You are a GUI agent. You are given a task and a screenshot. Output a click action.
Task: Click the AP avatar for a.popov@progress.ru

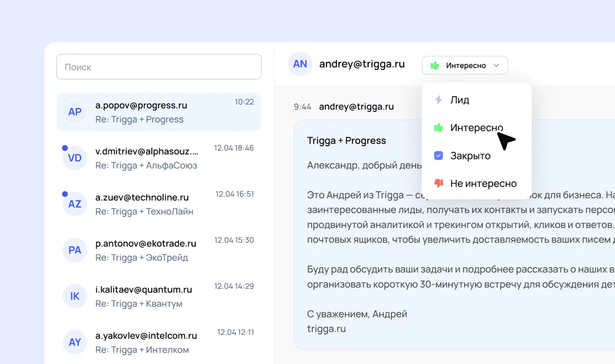pos(75,112)
